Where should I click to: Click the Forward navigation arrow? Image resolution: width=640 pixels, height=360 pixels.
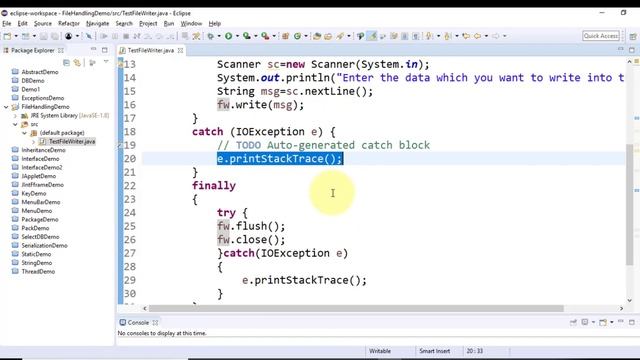[x=496, y=36]
